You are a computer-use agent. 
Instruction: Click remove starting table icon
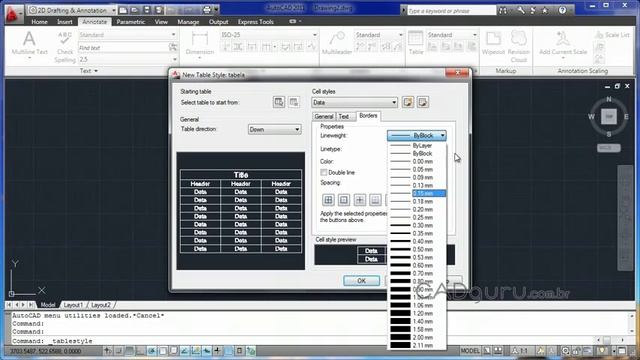click(294, 102)
